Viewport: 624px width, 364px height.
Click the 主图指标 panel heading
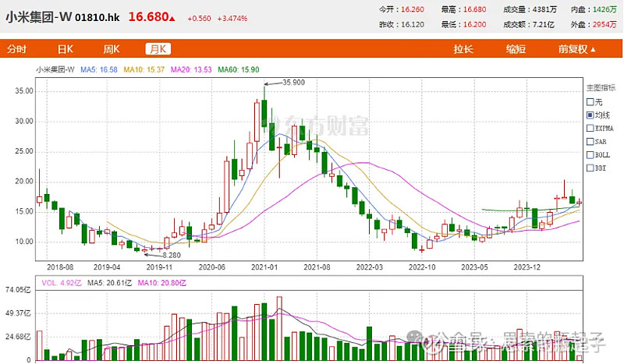point(601,87)
